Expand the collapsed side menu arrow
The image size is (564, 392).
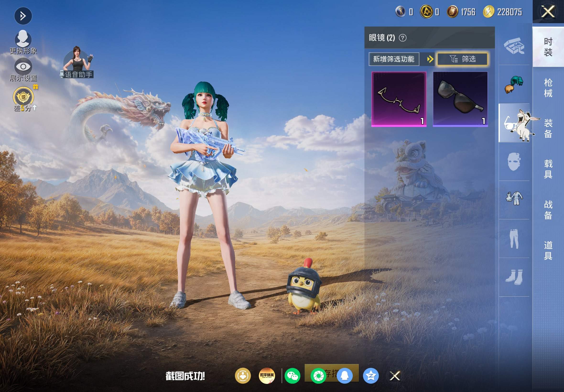click(x=23, y=16)
